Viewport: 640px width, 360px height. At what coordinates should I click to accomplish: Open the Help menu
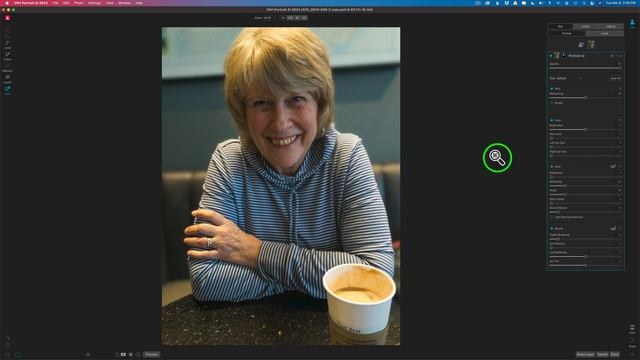click(x=139, y=3)
